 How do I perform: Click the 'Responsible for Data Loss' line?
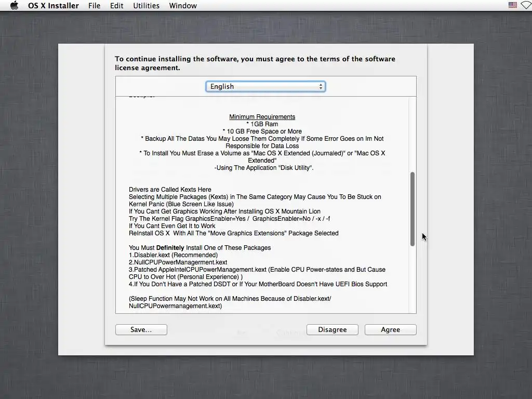click(x=262, y=146)
